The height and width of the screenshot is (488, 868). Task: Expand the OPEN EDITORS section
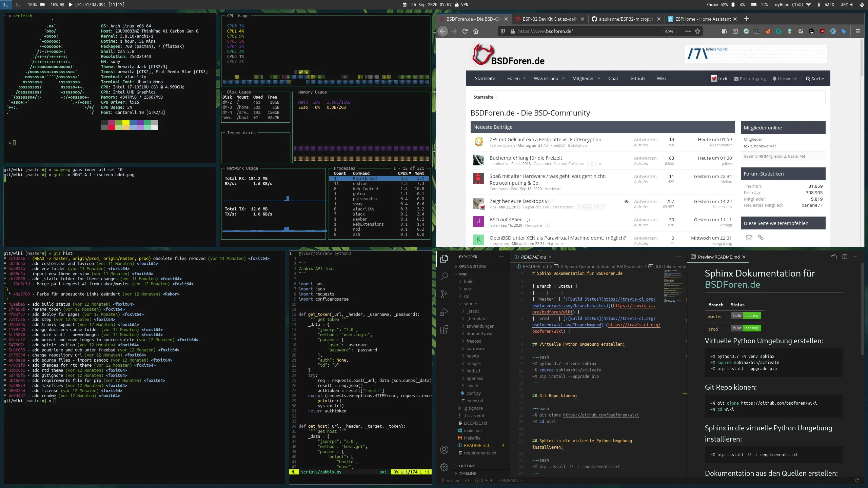click(x=472, y=266)
